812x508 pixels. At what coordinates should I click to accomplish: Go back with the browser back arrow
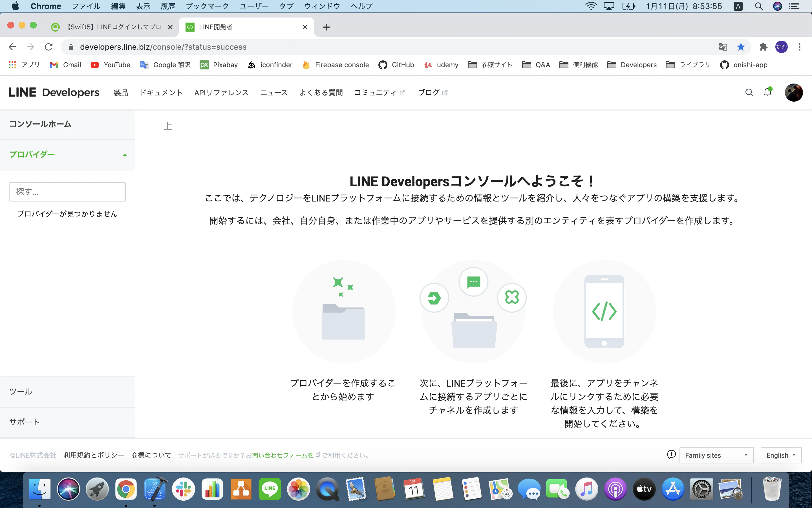click(12, 47)
